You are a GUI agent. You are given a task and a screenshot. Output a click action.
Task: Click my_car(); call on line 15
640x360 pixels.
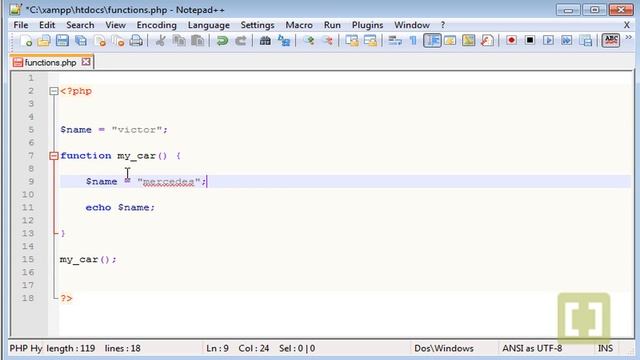pos(88,260)
